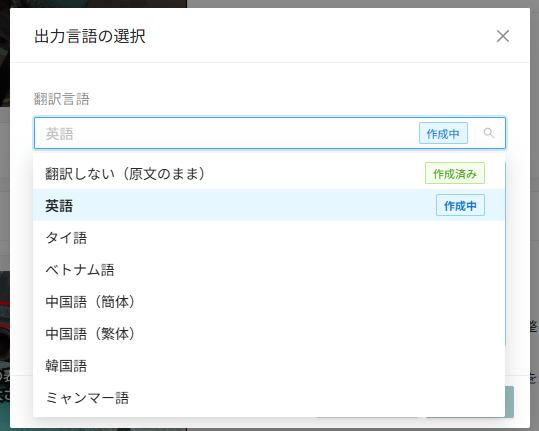Click the teal confirm button behind the dropdown
Screen dimensions: 539x431
[x=509, y=402]
